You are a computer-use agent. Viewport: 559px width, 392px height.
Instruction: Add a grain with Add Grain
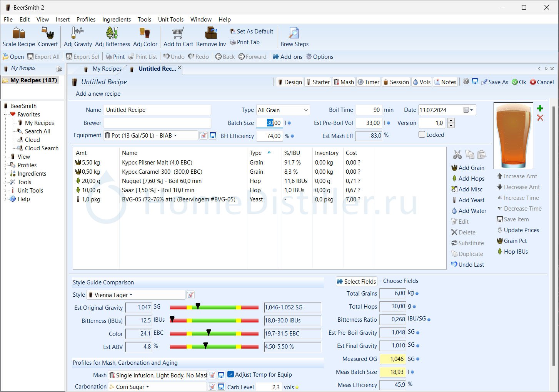(468, 168)
